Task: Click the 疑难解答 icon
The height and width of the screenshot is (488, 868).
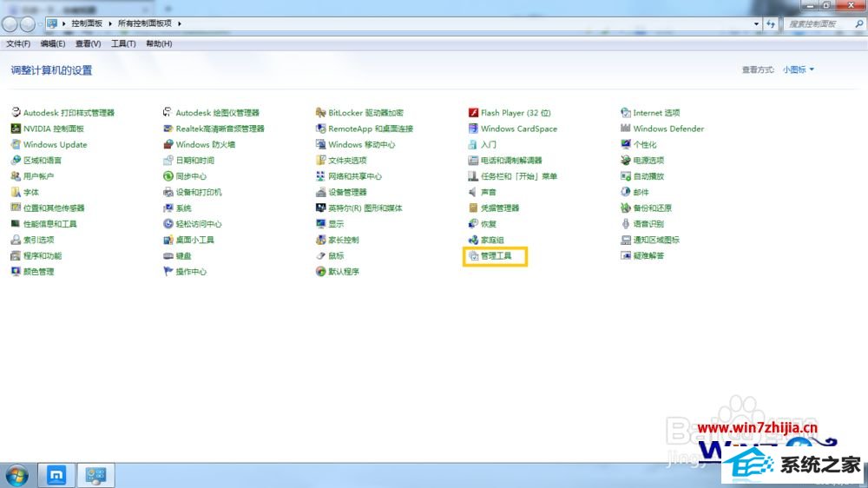Action: 626,256
